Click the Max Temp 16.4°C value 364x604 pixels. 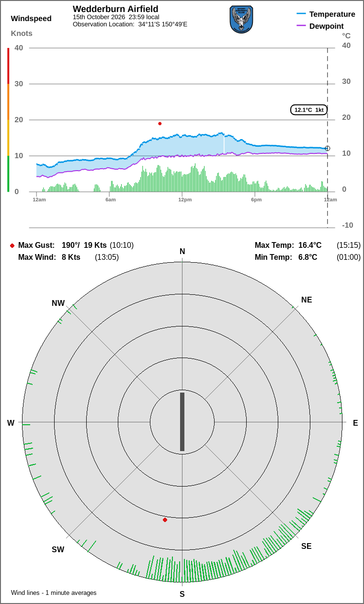point(310,245)
